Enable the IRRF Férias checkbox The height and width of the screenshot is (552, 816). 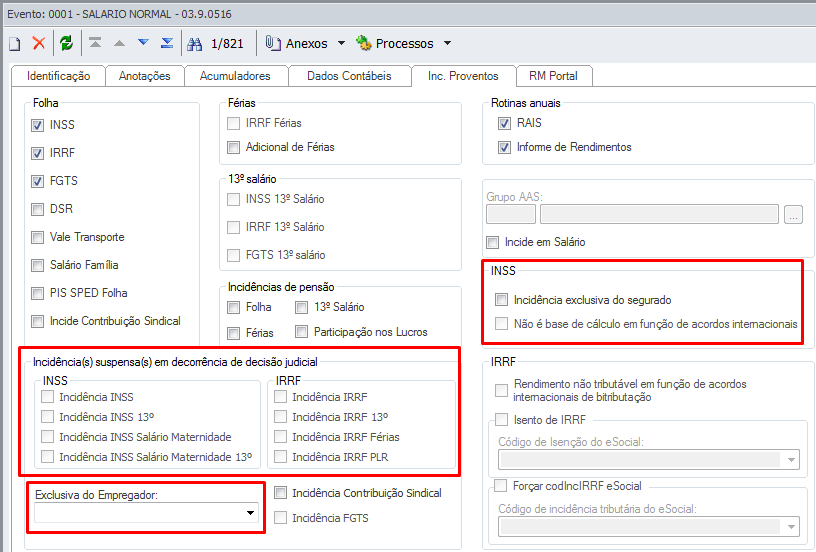[234, 123]
